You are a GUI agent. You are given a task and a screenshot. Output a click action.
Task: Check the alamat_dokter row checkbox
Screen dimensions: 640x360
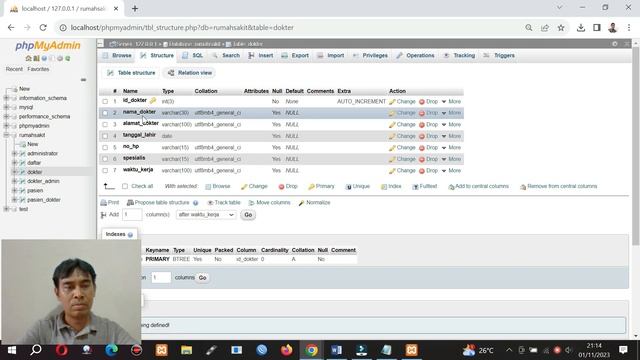click(105, 124)
